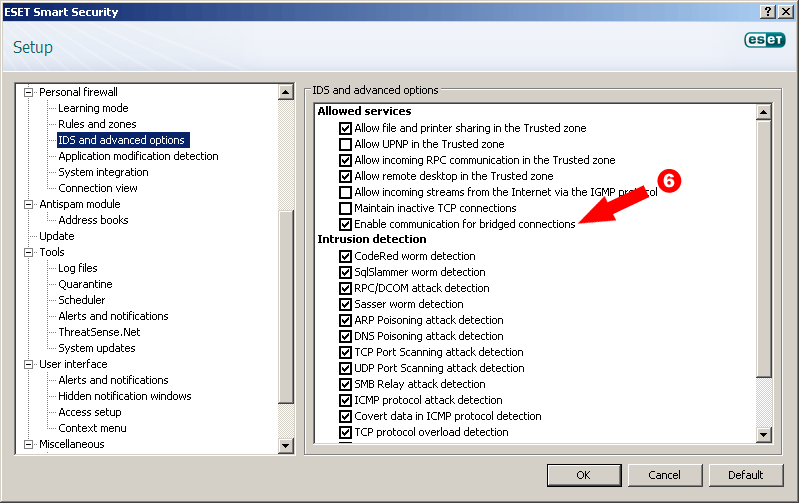Click the OK button
Screen dimensions: 799x503
(x=584, y=475)
